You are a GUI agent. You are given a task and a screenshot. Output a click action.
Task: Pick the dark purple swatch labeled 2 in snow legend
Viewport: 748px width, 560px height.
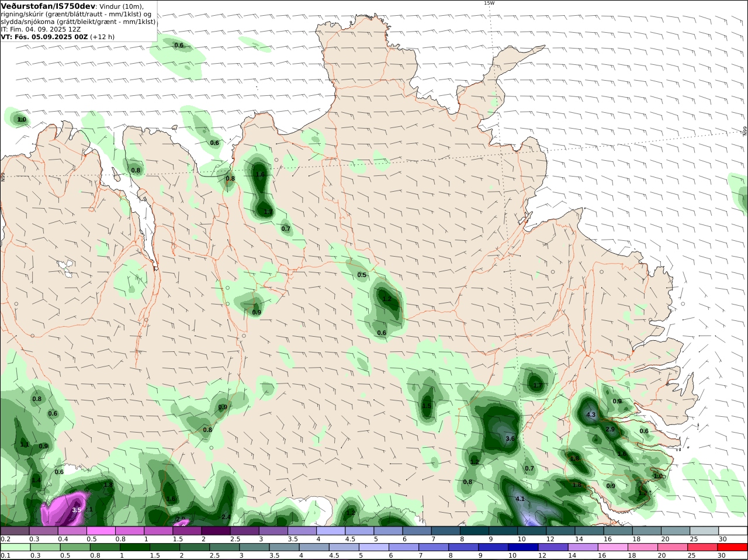point(215,531)
